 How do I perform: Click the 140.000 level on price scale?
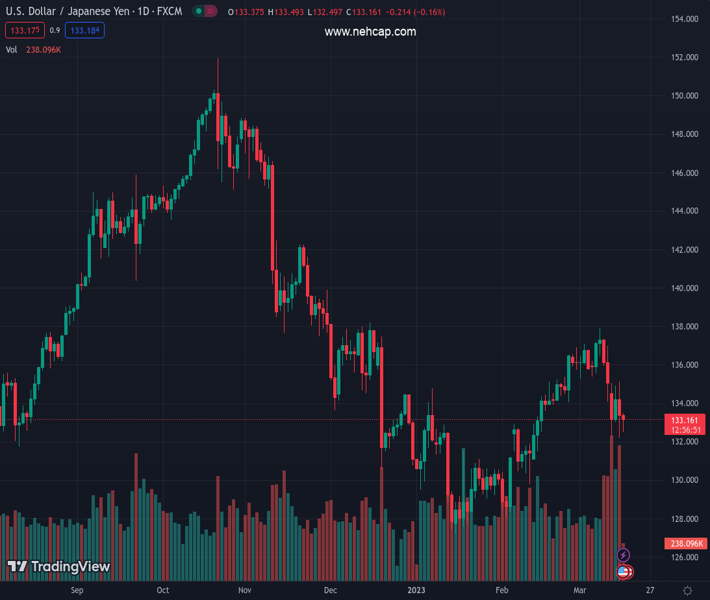(684, 288)
